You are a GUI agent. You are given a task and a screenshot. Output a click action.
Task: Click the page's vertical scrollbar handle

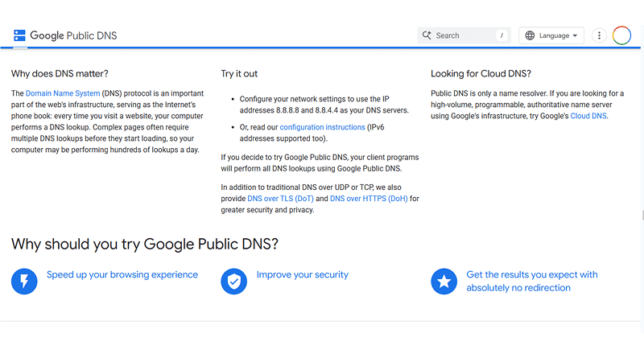[642, 215]
